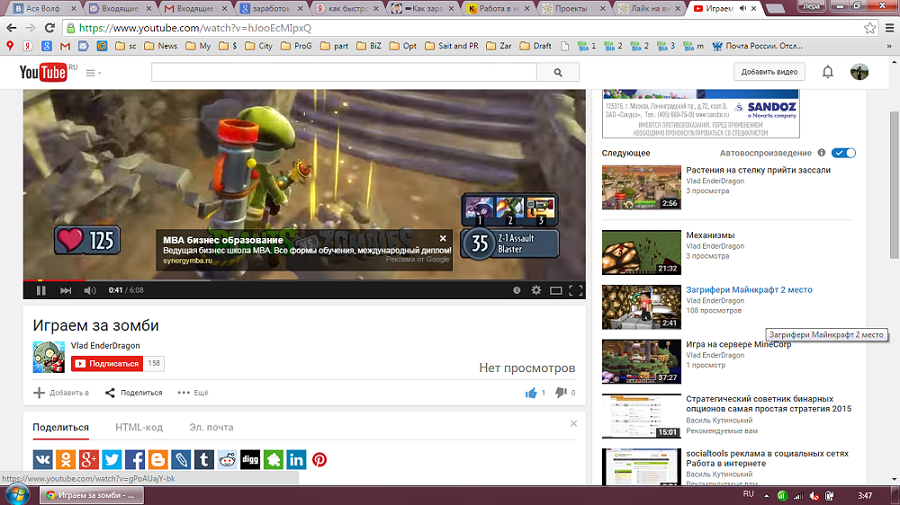Screen dimensions: 900x505
Task: Open Загрифери Майнкрафт 2 место link
Action: pos(749,290)
